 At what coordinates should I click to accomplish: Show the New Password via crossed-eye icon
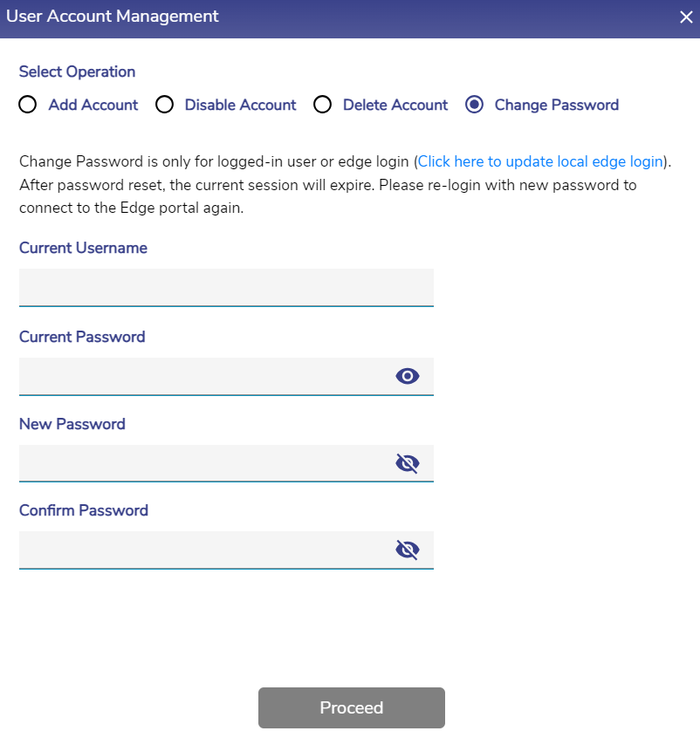tap(408, 463)
